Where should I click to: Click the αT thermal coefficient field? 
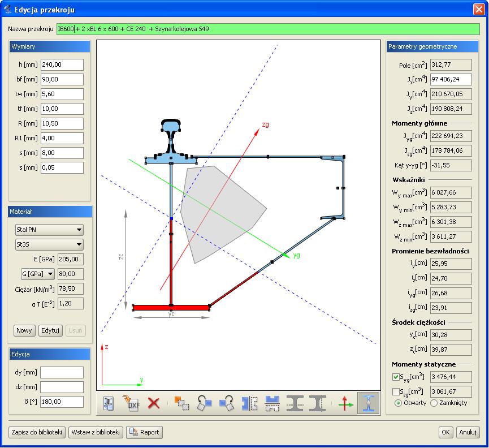[71, 303]
